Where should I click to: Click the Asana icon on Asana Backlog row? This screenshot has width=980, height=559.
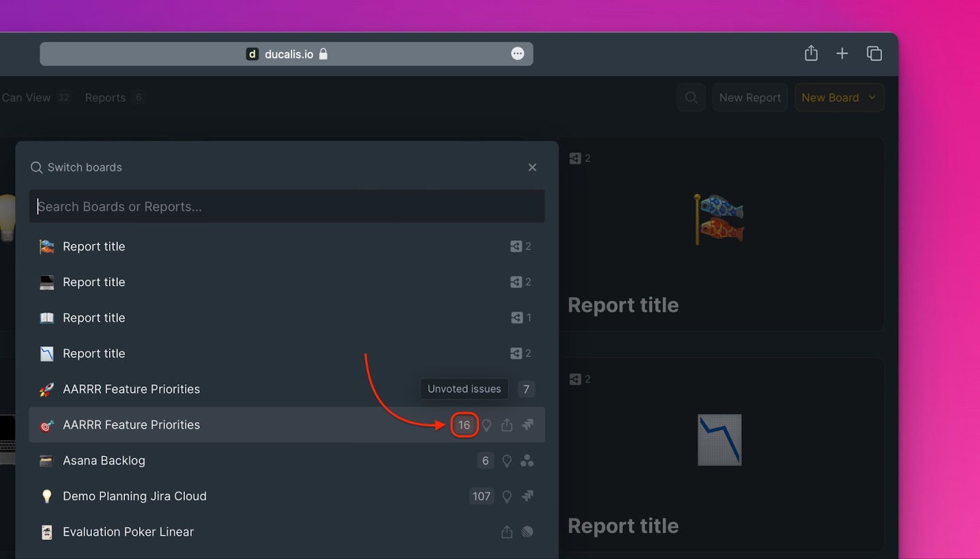(527, 461)
